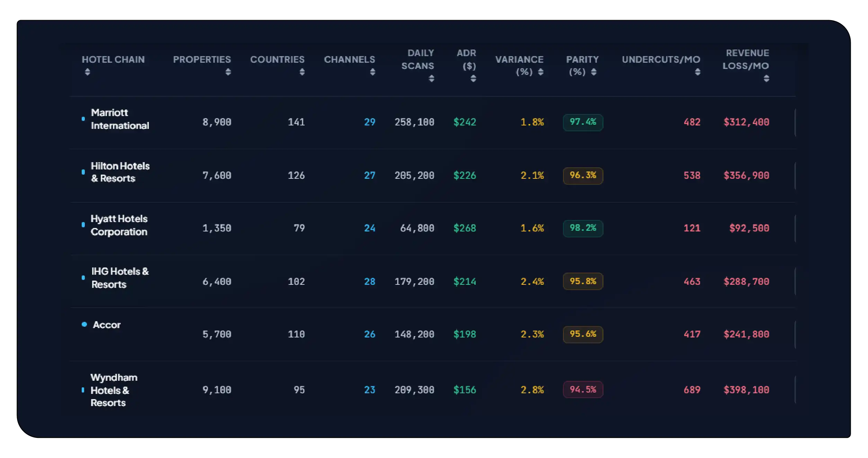Click IHG's 28 channels value

click(370, 282)
